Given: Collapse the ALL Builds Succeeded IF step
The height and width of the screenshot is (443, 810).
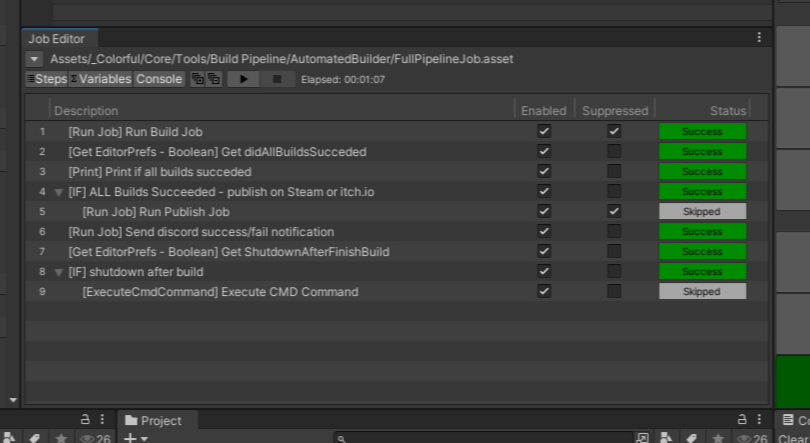Looking at the screenshot, I should tap(59, 192).
